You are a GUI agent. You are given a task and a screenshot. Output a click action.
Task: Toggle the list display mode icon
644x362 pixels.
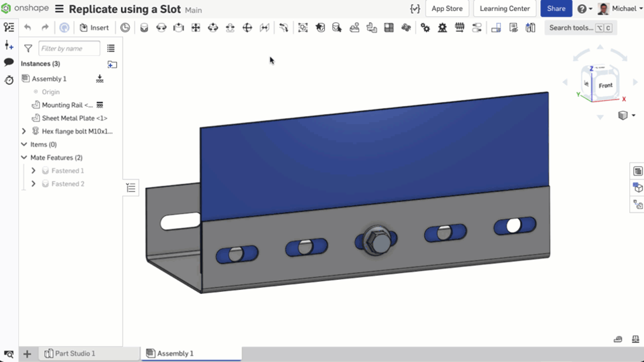[x=111, y=49]
